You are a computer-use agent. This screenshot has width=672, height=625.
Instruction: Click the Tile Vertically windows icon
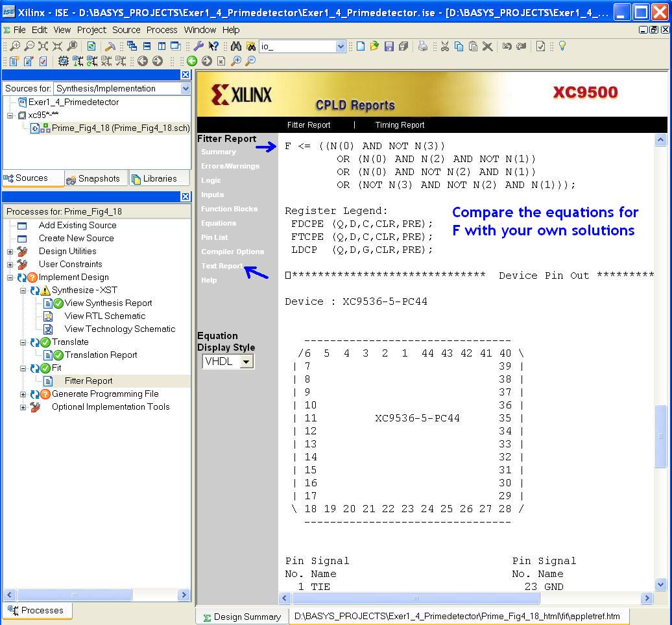click(162, 46)
